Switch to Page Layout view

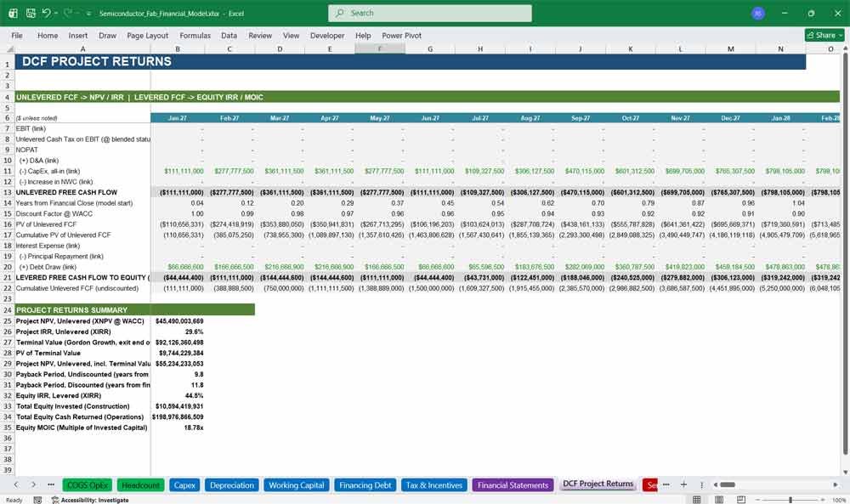719,500
